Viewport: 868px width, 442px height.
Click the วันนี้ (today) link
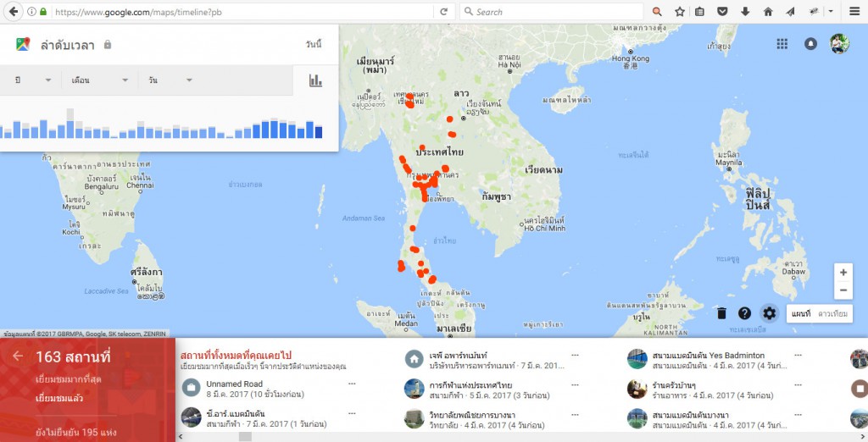[x=314, y=44]
